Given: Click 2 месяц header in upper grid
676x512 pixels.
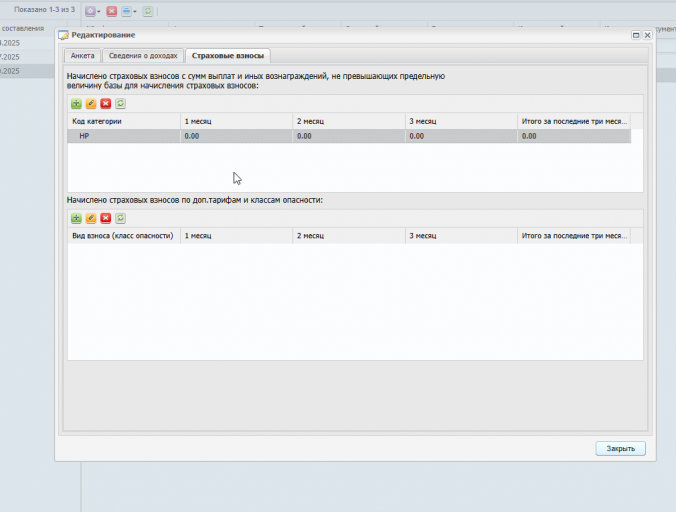Looking at the screenshot, I should coord(349,122).
